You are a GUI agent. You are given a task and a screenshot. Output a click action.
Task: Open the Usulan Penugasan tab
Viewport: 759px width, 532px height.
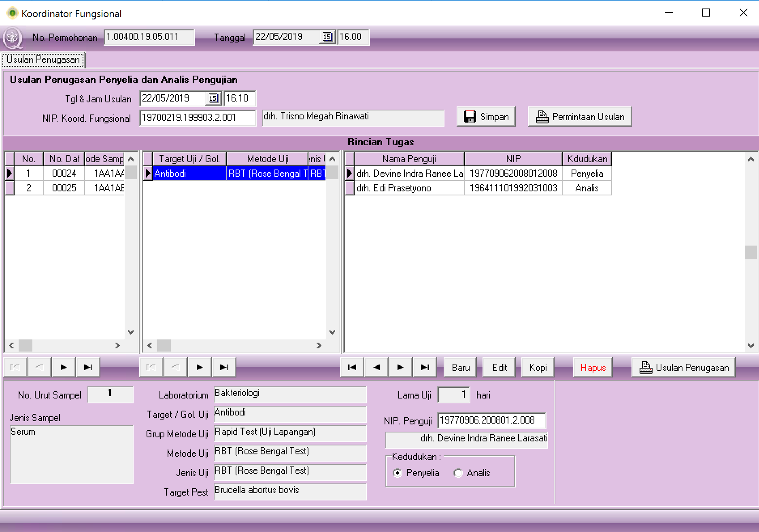(x=43, y=60)
